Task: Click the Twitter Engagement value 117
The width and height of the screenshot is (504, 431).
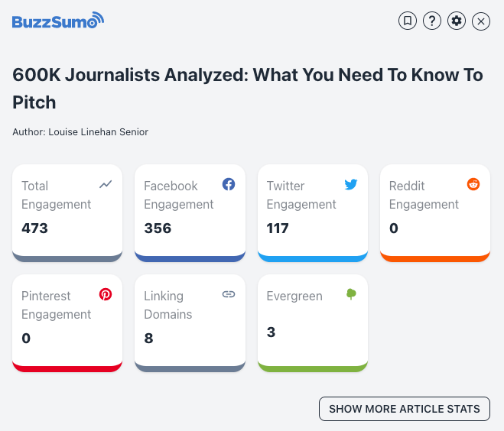Action: pyautogui.click(x=278, y=228)
